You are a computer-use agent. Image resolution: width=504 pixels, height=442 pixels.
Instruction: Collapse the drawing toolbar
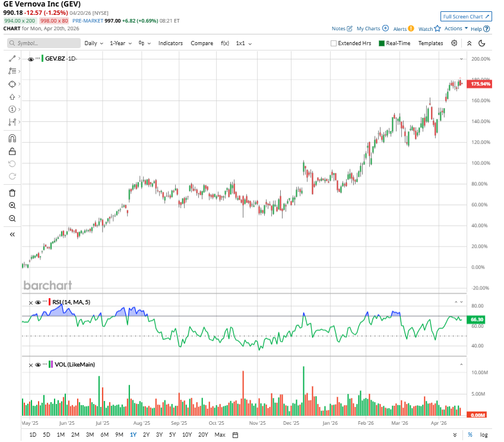[x=12, y=235]
